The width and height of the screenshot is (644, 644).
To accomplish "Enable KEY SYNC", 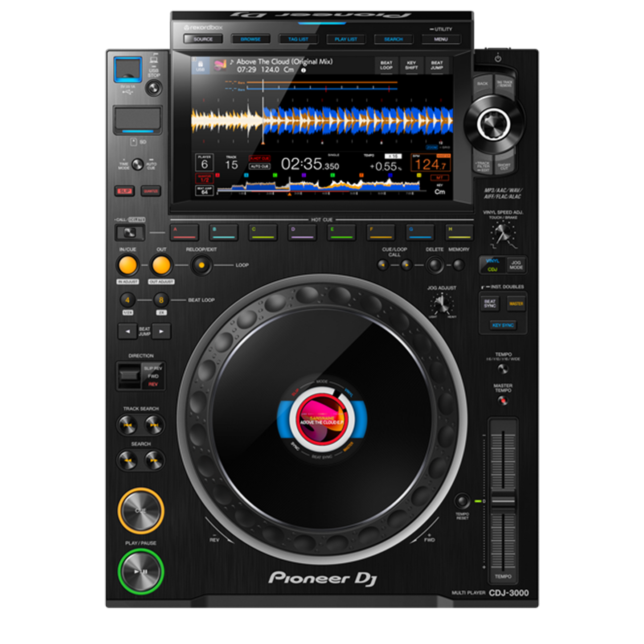I will pos(503,325).
